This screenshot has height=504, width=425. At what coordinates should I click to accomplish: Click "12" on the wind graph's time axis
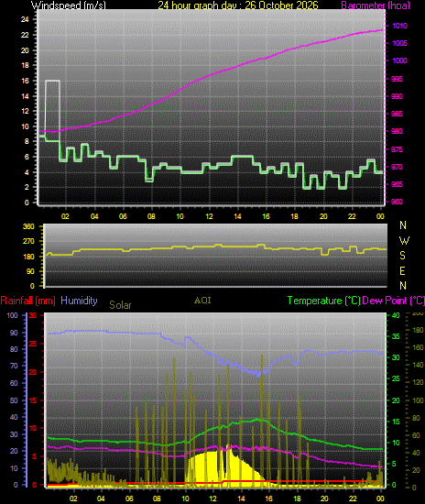tap(209, 216)
